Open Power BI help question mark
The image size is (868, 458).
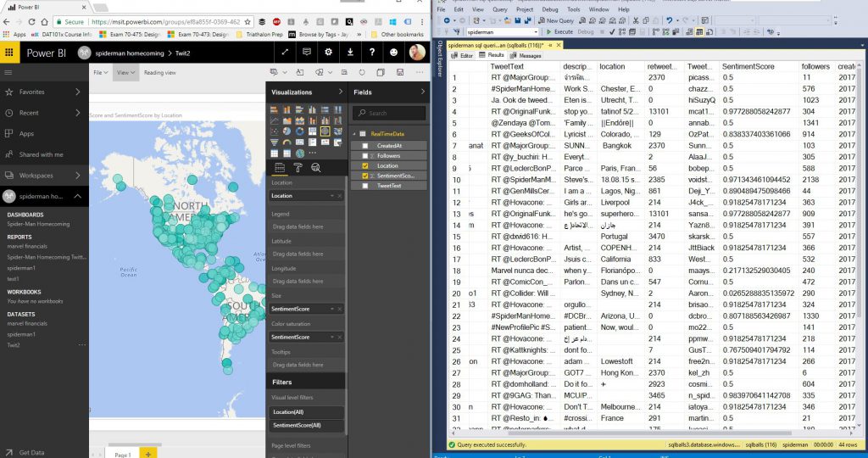(x=372, y=52)
